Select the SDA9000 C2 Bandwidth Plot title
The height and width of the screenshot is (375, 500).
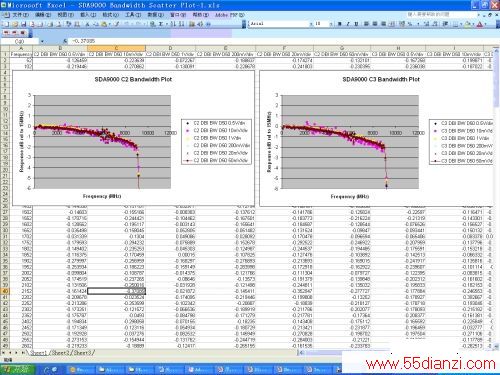coord(133,79)
